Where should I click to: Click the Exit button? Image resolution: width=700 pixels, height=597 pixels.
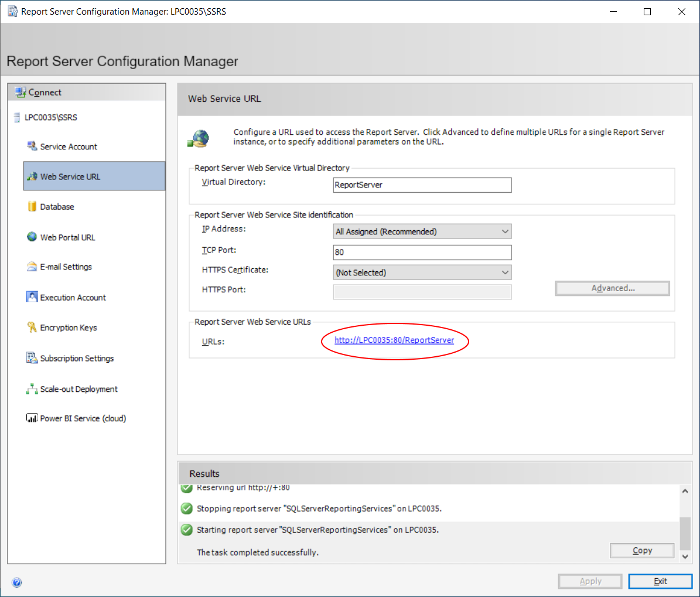660,581
